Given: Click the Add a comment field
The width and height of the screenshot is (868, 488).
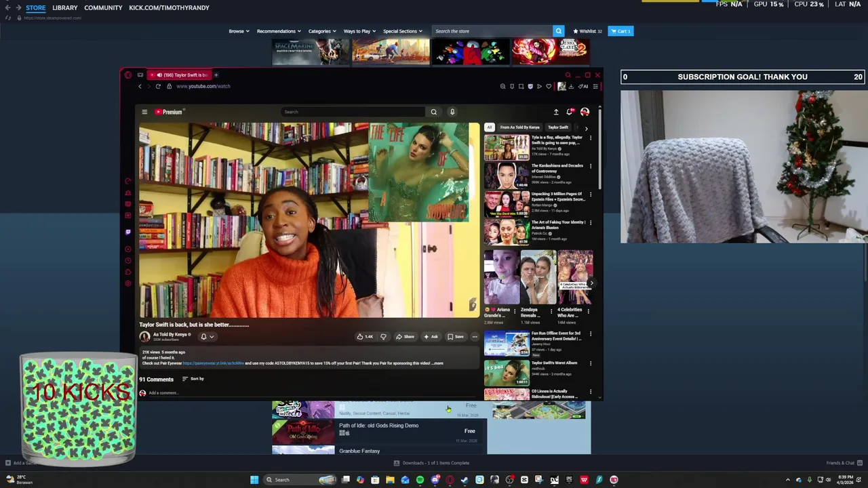Looking at the screenshot, I should [309, 393].
